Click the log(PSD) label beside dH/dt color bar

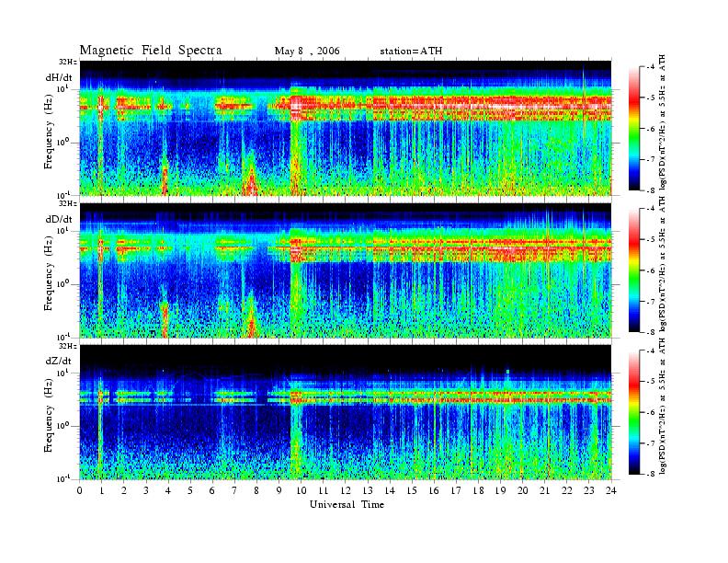pyautogui.click(x=663, y=122)
